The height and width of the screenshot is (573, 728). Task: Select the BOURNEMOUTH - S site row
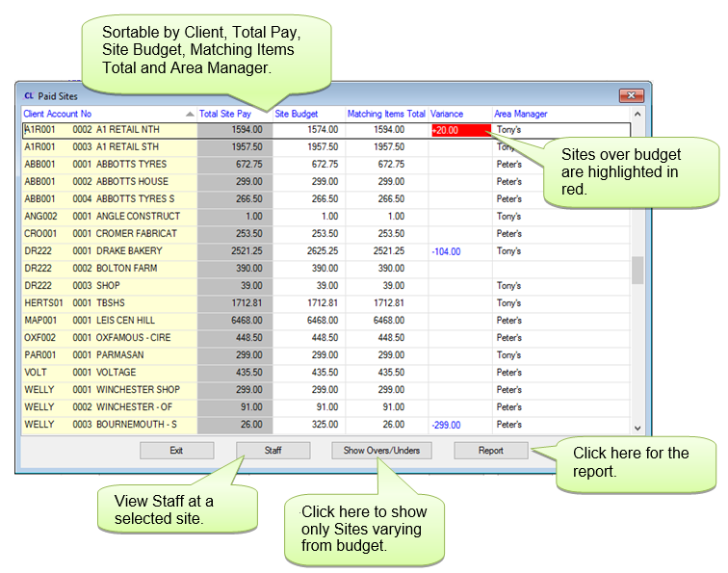[x=135, y=425]
